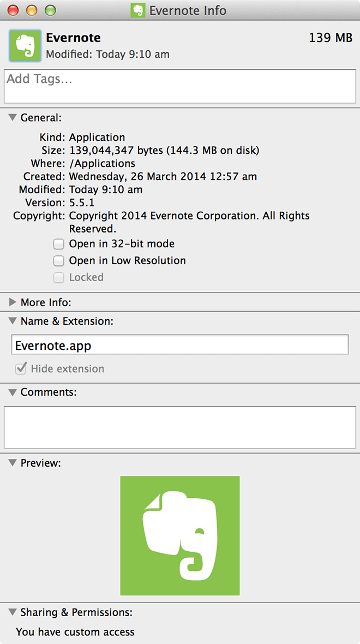Viewport: 360px width, 644px height.
Task: Click the Copyright 2014 Evernote Corporation text
Action: [x=189, y=222]
